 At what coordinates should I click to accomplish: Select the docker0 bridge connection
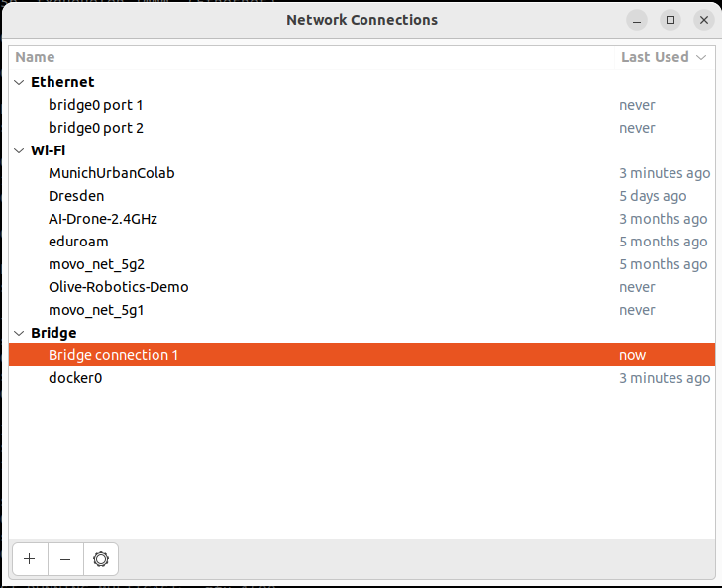coord(75,378)
